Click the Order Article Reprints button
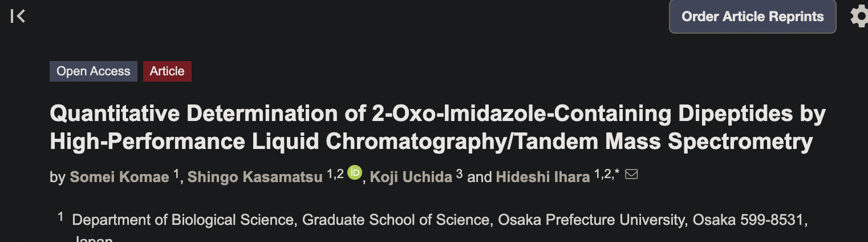The image size is (868, 242). [753, 17]
